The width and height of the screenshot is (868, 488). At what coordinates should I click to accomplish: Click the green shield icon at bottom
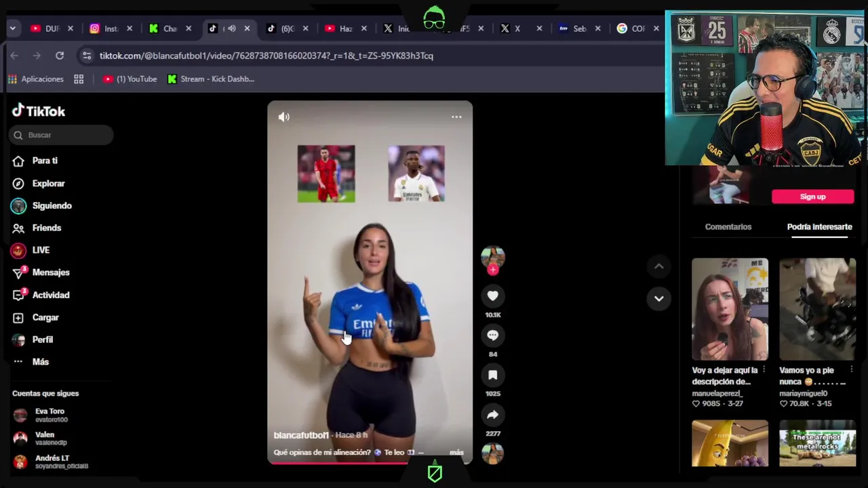point(435,472)
